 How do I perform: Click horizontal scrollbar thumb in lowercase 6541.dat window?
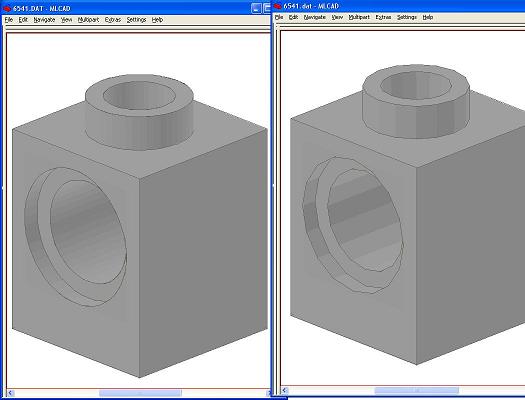pos(417,391)
